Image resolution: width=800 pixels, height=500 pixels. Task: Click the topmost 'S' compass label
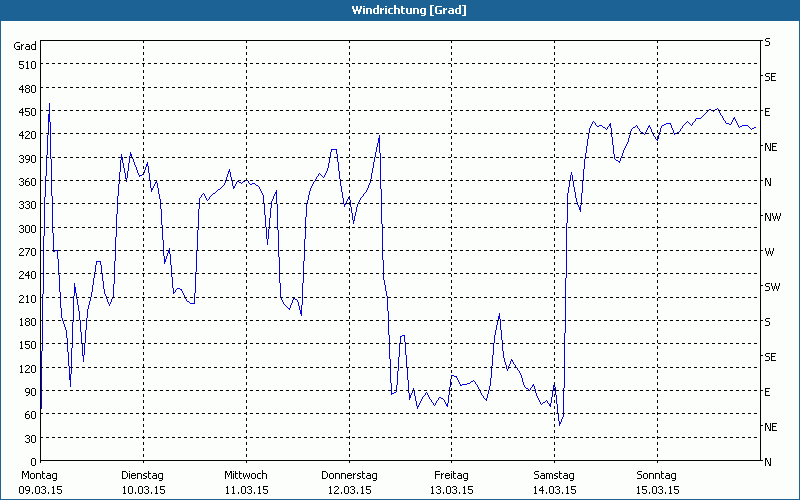coord(767,42)
